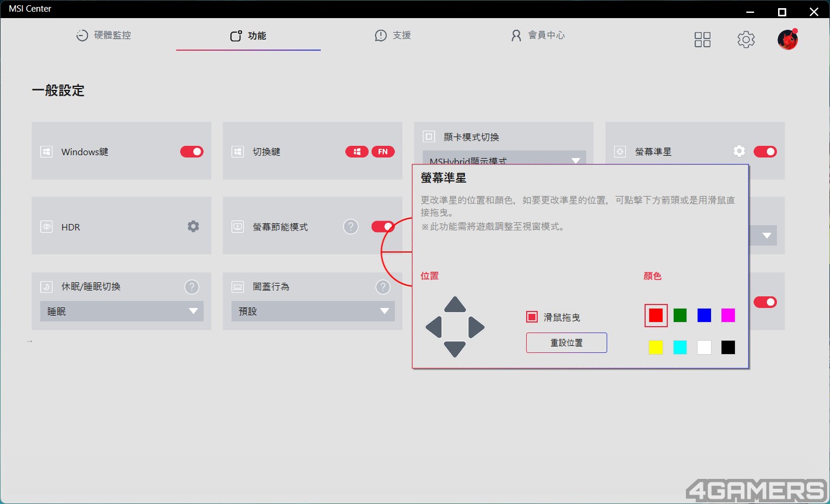Show help for 休眠/睡眠切換
The image size is (830, 504).
(191, 286)
